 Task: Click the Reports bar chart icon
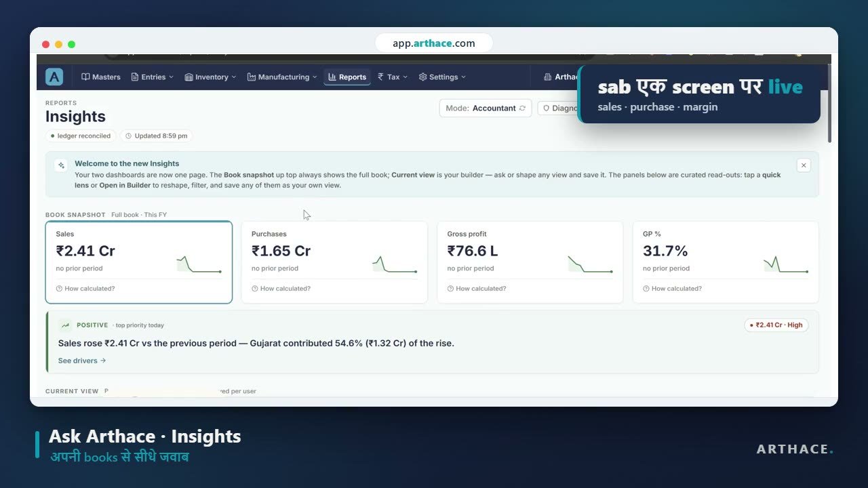332,77
